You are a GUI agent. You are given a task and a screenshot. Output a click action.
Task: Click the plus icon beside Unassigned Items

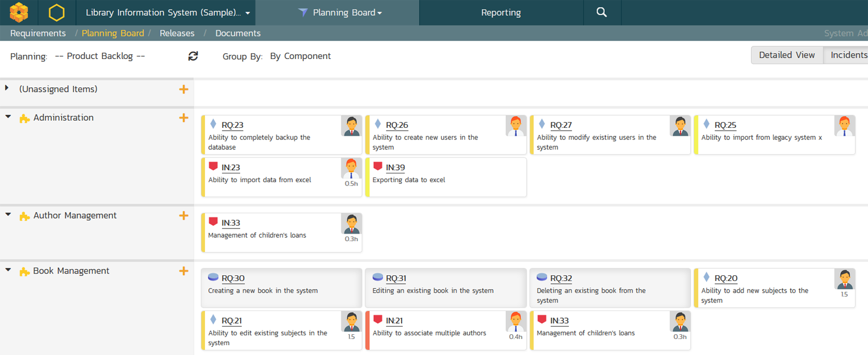183,89
